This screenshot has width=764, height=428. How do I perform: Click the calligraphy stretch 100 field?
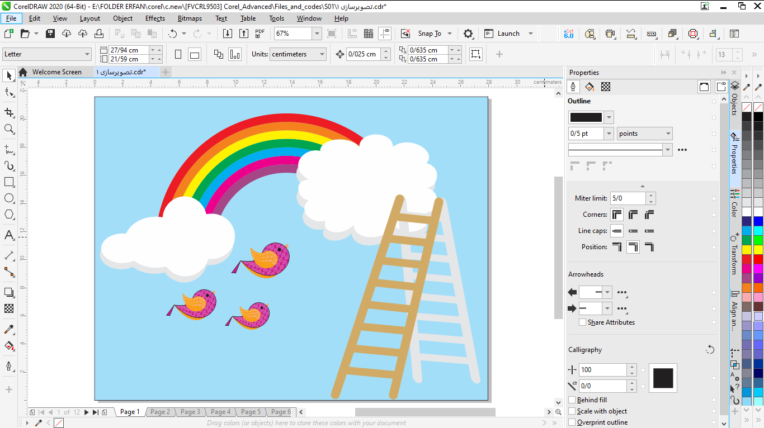point(603,370)
